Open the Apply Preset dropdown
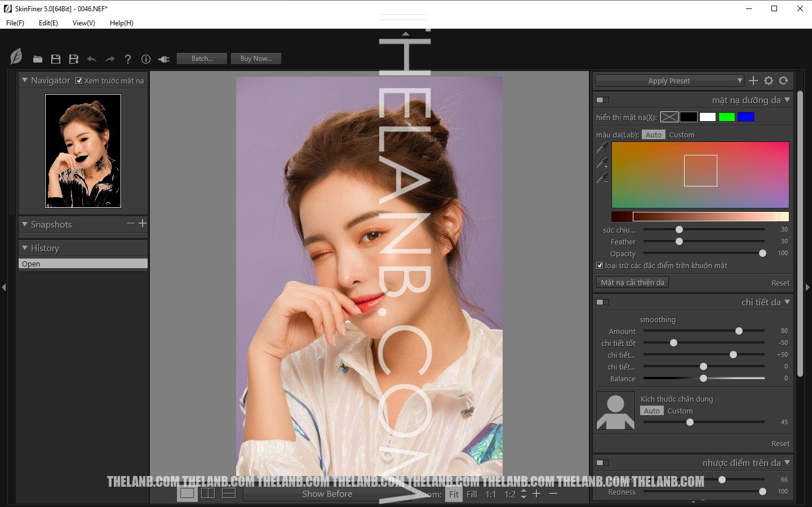Viewport: 812px width, 507px height. [x=669, y=81]
